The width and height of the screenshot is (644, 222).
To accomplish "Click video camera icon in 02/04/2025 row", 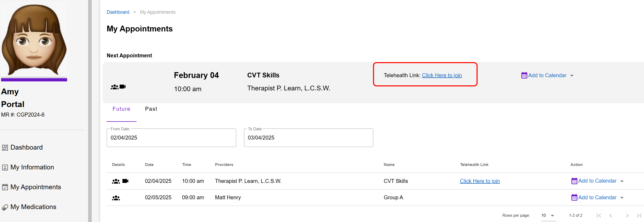I will pos(125,181).
